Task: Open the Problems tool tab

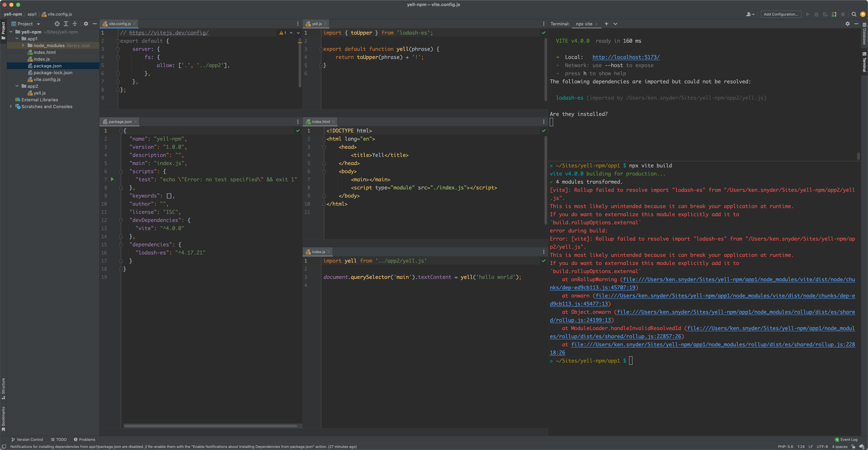Action: [x=85, y=439]
